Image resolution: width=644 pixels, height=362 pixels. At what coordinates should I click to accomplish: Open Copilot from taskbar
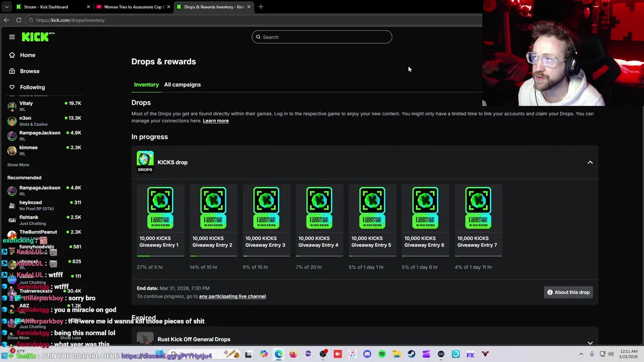point(264,354)
